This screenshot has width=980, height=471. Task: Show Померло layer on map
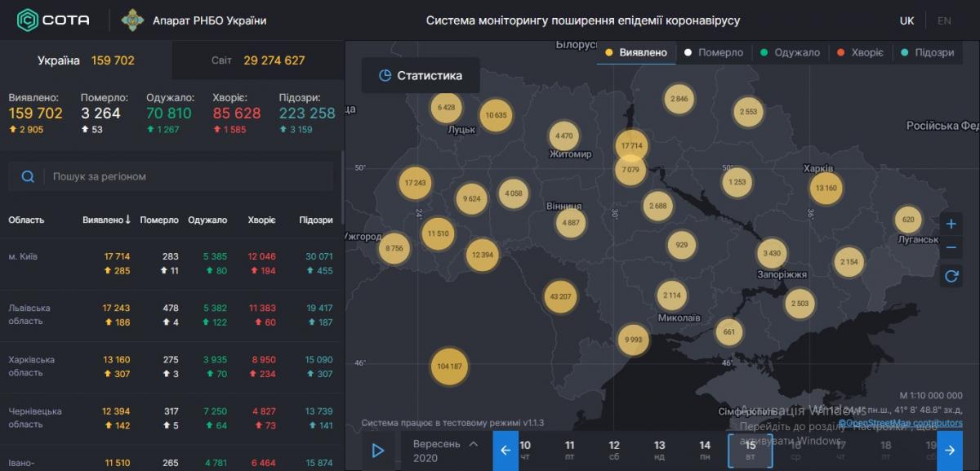[x=714, y=52]
